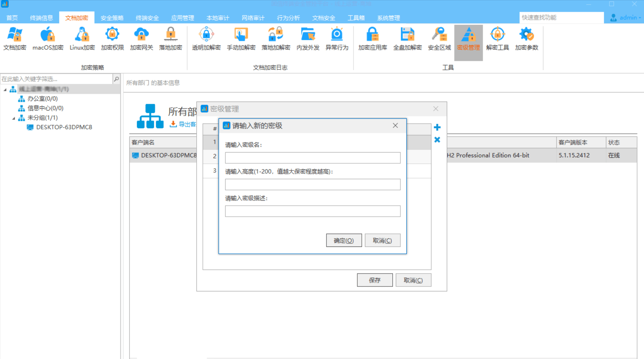644x359 pixels.
Task: Click the blue X delete icon in dialog
Action: click(x=437, y=140)
